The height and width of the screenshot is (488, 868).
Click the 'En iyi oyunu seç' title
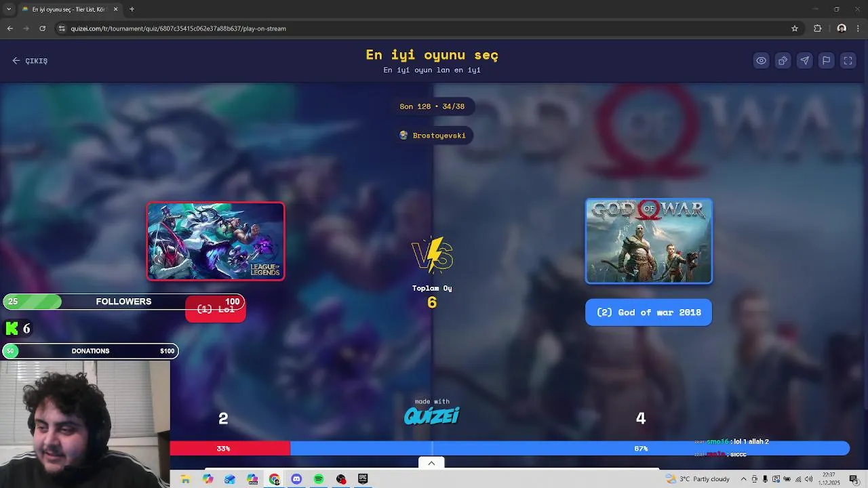[432, 55]
